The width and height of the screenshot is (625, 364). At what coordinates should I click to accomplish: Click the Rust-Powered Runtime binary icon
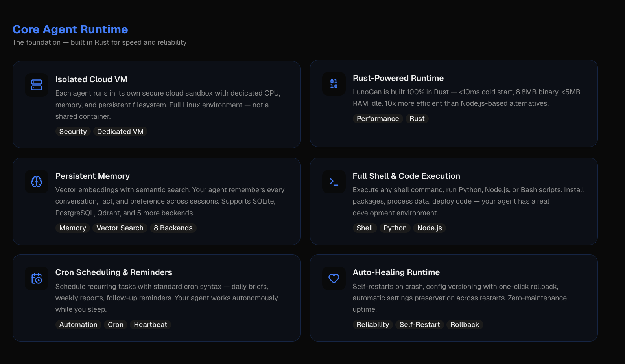[334, 84]
